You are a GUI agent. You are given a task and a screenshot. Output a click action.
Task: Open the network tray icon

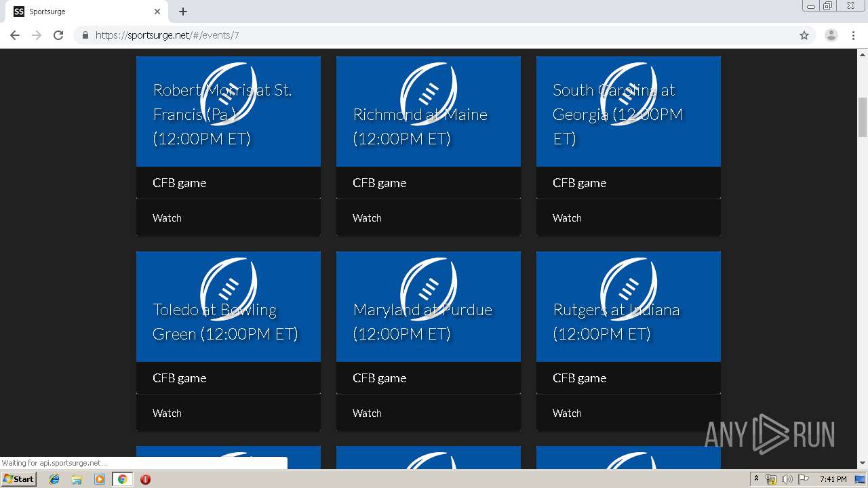[771, 479]
